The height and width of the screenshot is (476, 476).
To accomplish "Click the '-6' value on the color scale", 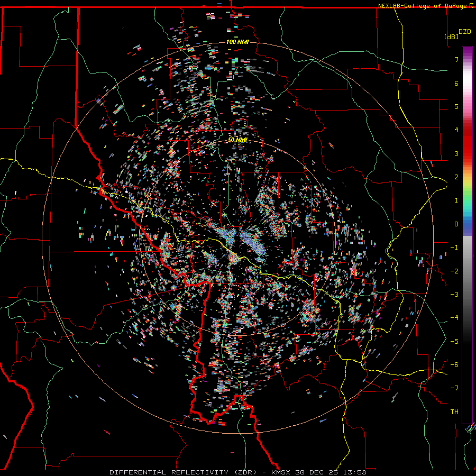I will tap(454, 365).
